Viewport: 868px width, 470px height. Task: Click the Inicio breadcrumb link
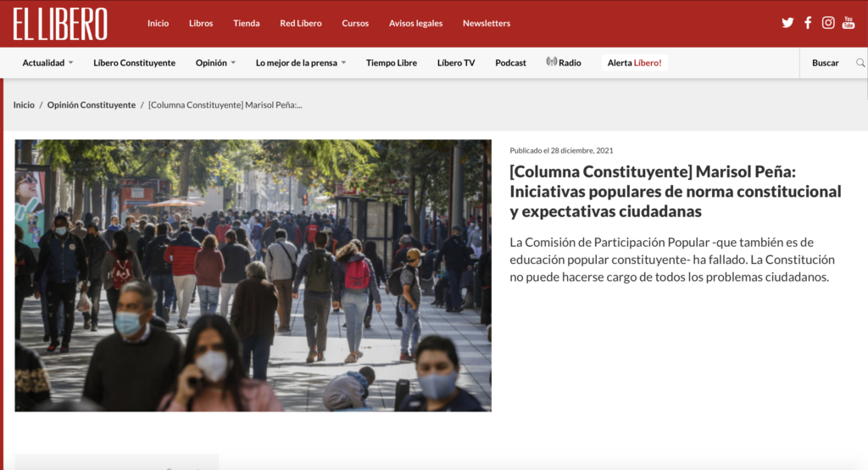point(24,105)
